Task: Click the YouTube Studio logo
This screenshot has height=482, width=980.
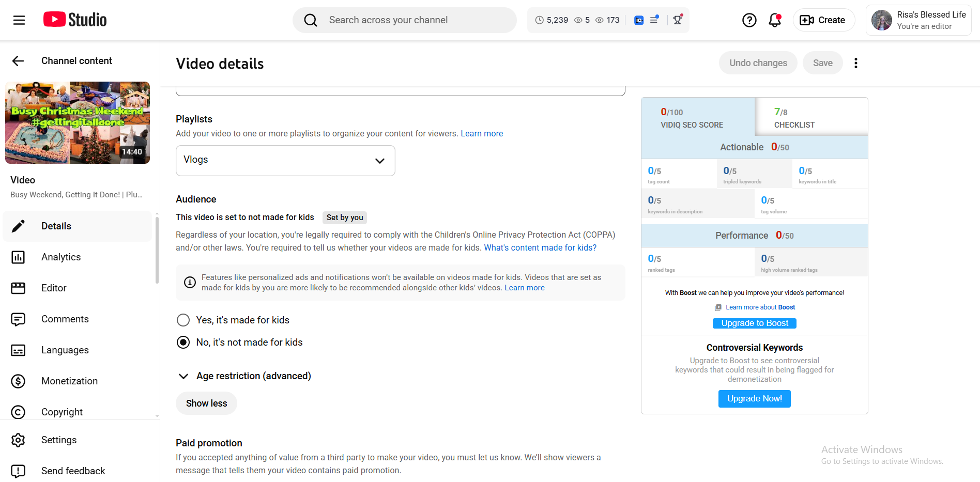Action: [x=75, y=20]
